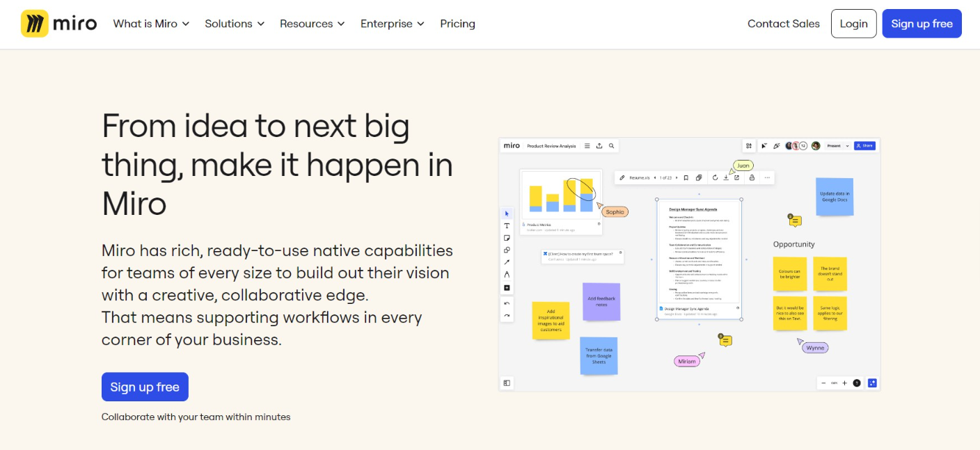
Task: Go to the Pricing page
Action: point(457,24)
